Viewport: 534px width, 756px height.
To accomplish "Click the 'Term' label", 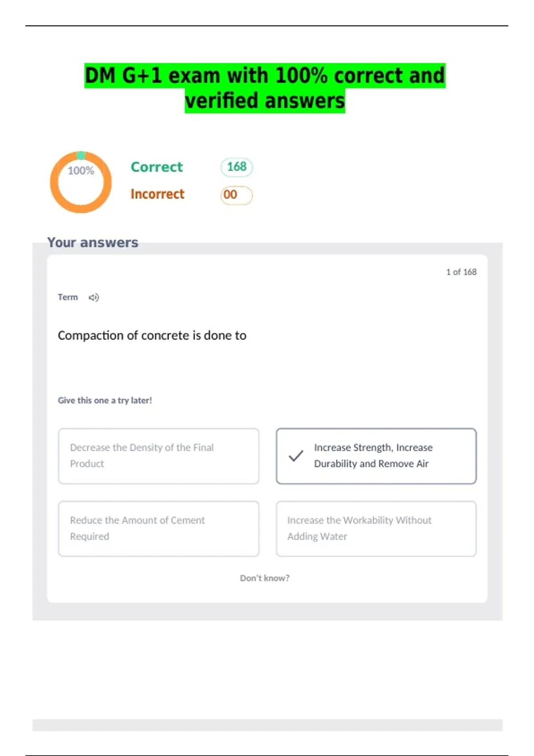I will tap(68, 297).
